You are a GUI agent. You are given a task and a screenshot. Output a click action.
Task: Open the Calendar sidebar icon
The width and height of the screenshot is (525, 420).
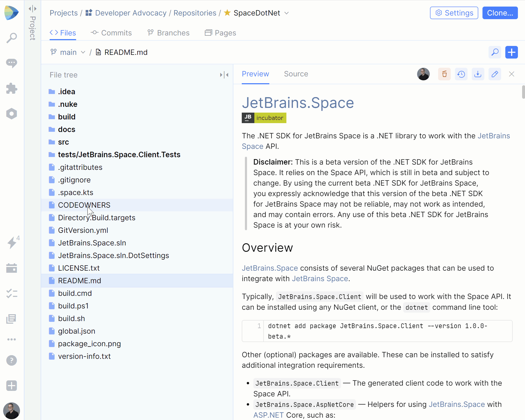point(12,268)
